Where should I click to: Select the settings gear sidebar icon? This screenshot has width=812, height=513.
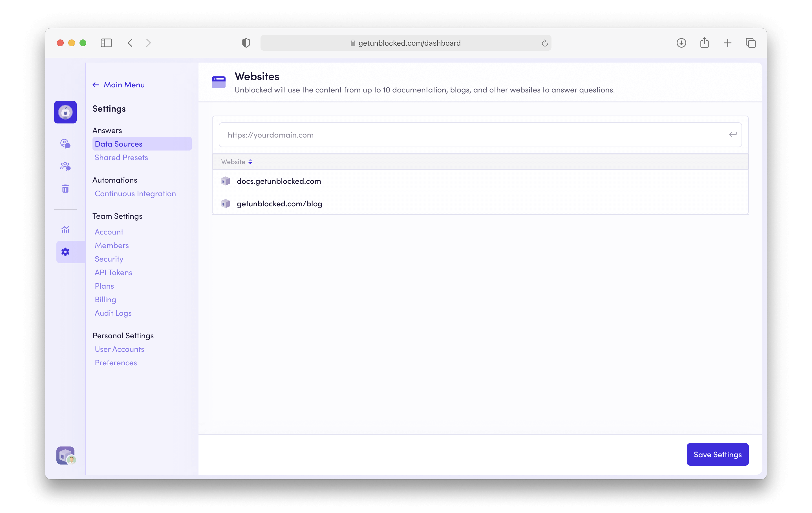tap(65, 252)
